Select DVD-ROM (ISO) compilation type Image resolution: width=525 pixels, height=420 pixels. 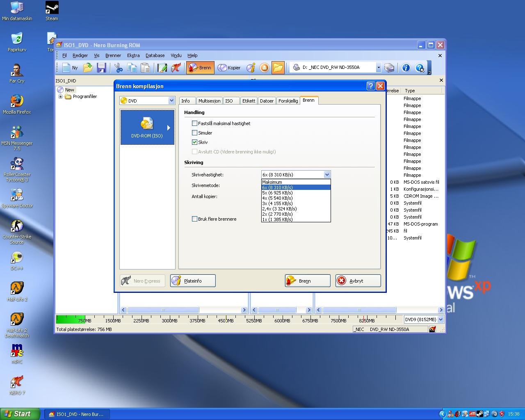tap(147, 127)
